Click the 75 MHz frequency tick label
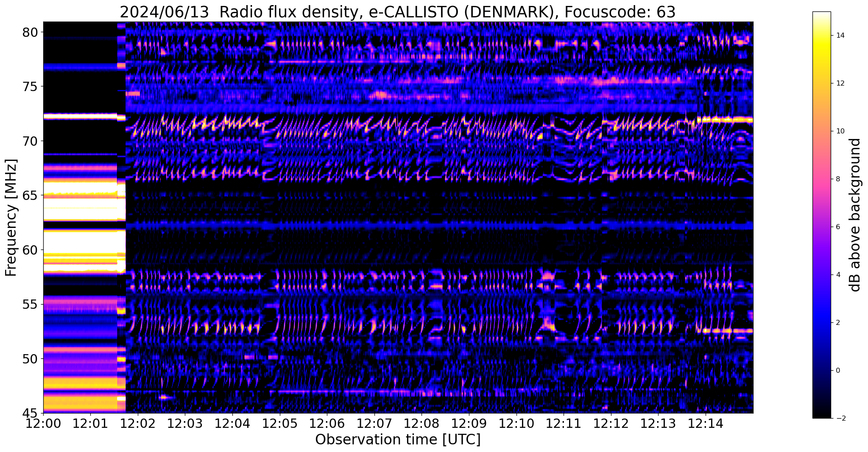This screenshot has width=868, height=452. (31, 87)
